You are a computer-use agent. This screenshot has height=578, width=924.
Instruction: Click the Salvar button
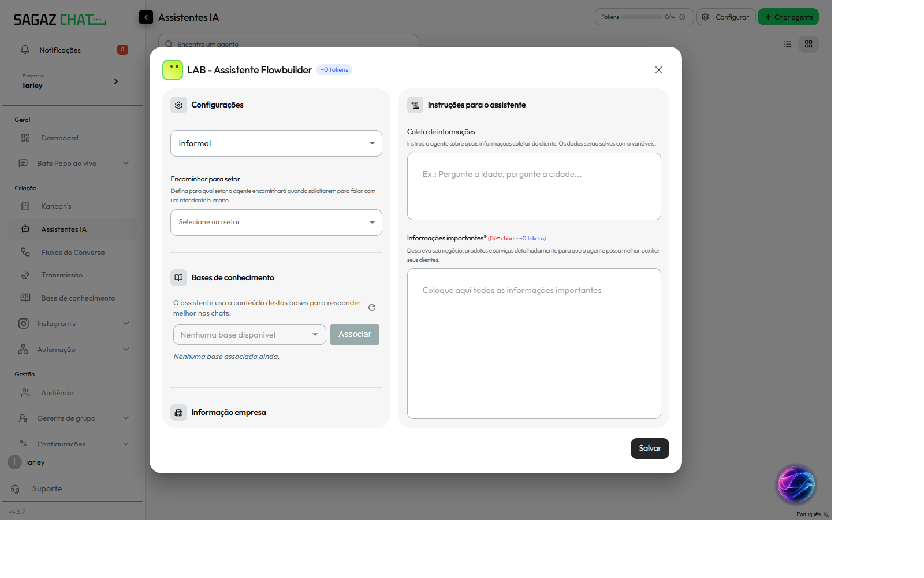point(650,449)
